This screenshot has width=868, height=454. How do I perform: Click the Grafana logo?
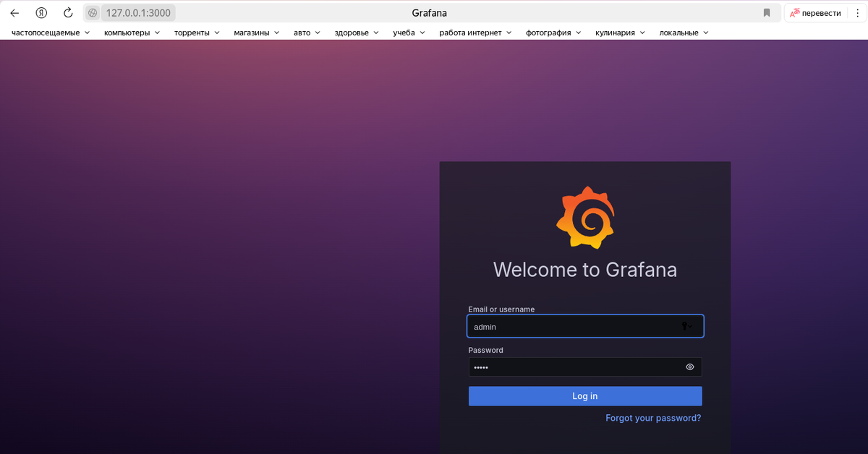(585, 218)
